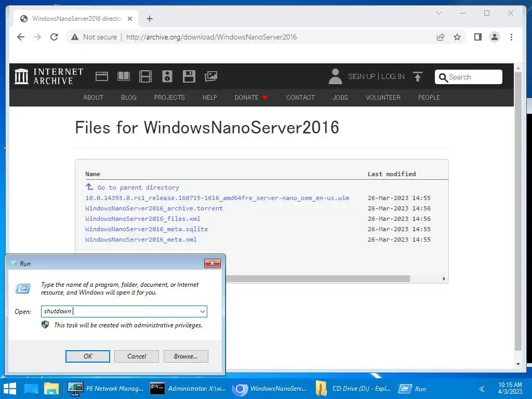Viewport: 532px width, 399px height.
Task: Open the Chrome profile icon
Action: coord(495,37)
